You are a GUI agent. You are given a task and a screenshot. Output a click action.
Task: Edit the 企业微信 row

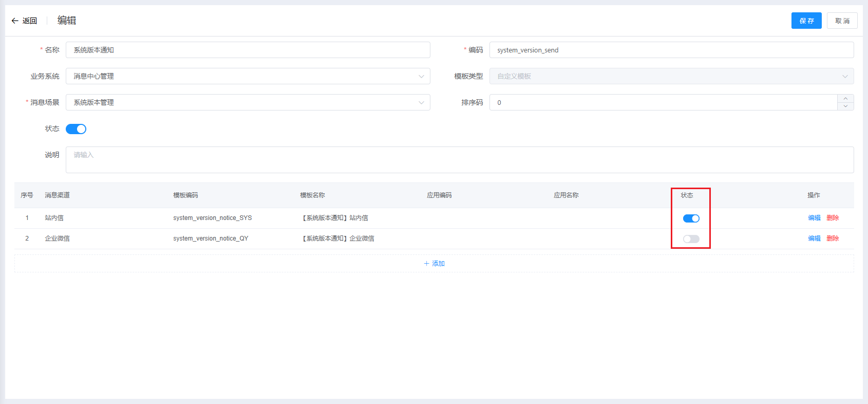pyautogui.click(x=814, y=238)
